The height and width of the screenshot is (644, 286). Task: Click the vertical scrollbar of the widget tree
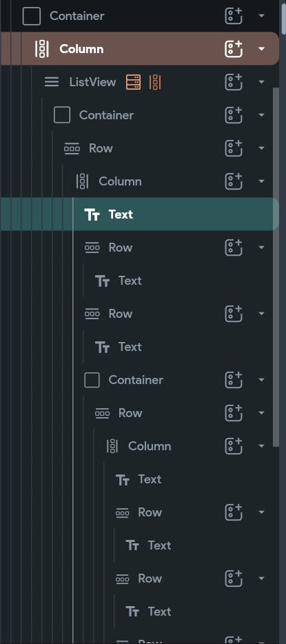pyautogui.click(x=276, y=267)
